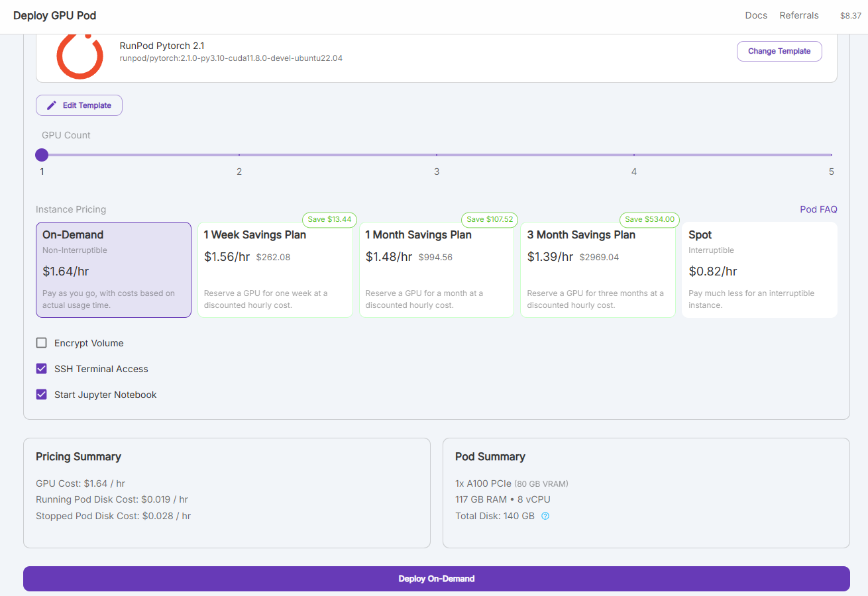
Task: Pick the 3 Month Savings Plan card
Action: (x=598, y=270)
